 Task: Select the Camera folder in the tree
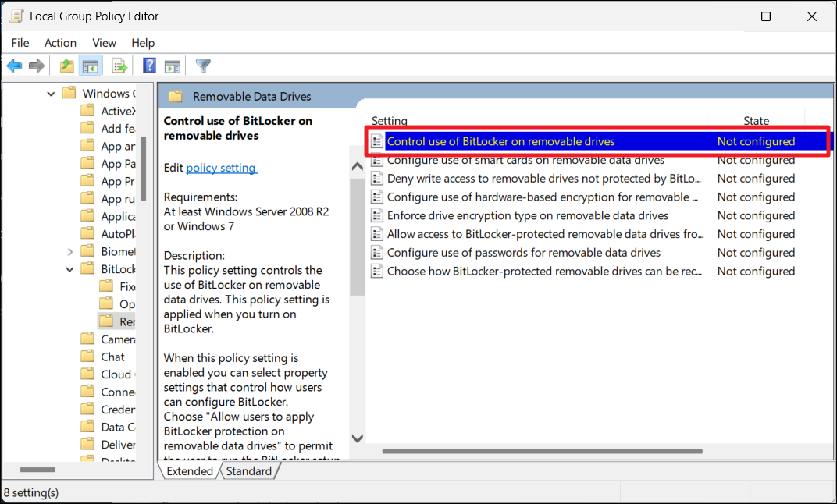tap(117, 339)
